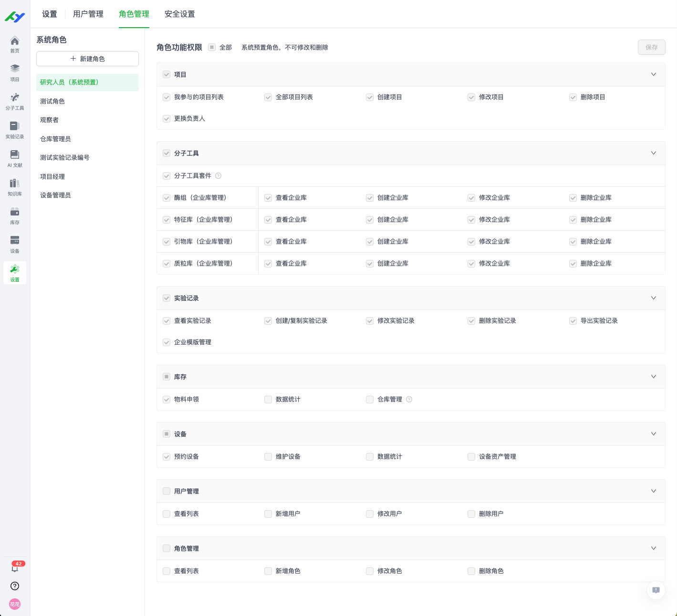Open the 首页 home icon in sidebar
The height and width of the screenshot is (616, 677).
pos(15,44)
